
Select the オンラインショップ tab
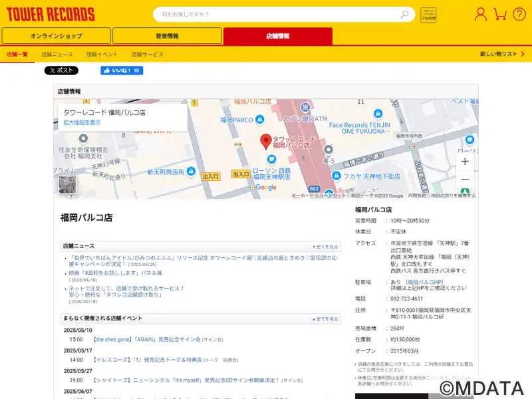[x=57, y=36]
